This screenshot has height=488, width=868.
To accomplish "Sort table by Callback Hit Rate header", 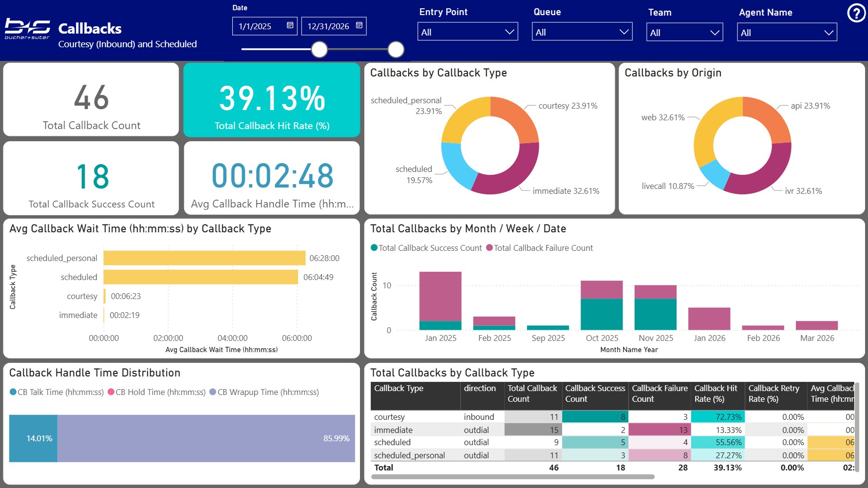I will click(x=716, y=394).
